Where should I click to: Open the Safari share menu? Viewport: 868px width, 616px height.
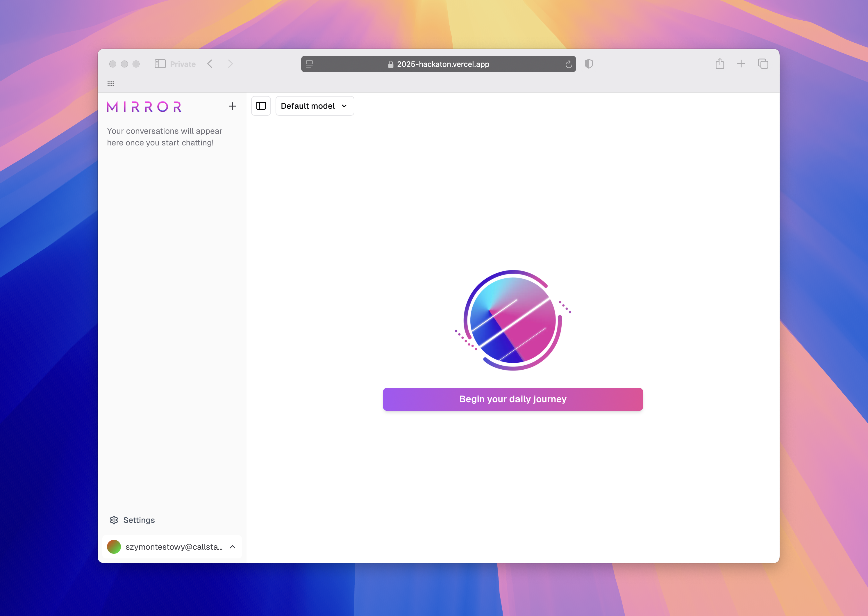[x=719, y=64]
